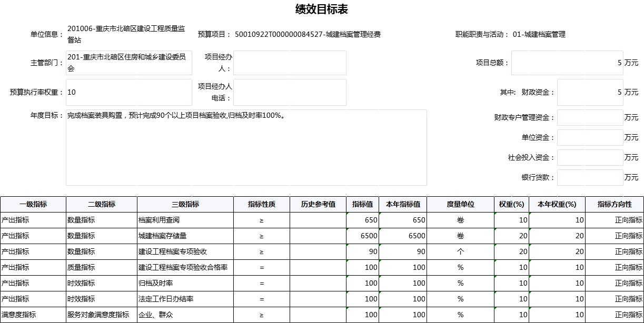644x323 pixels.
Task: Click 本年指标值 650 in 档案利用查阅 row
Action: click(403, 220)
